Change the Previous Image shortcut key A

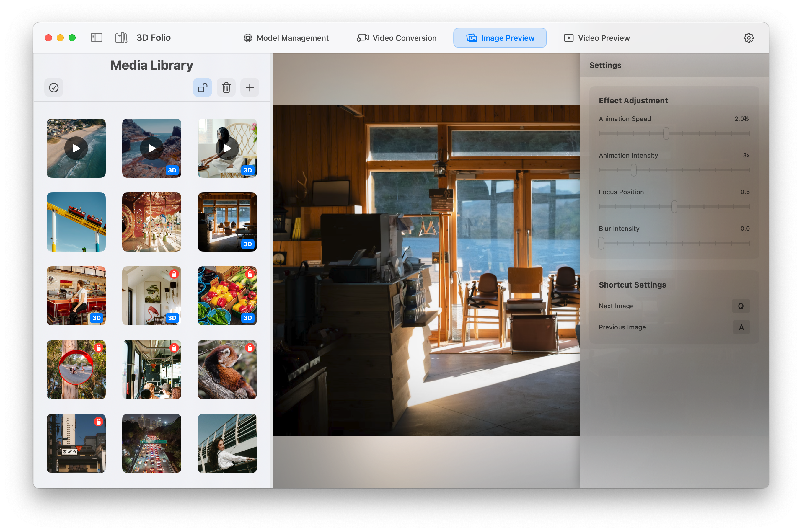(x=741, y=327)
